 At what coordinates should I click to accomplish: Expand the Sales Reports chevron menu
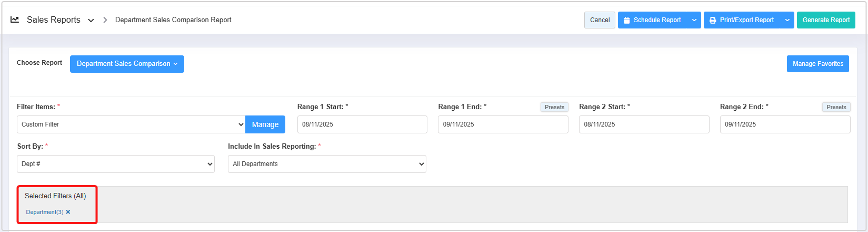91,21
